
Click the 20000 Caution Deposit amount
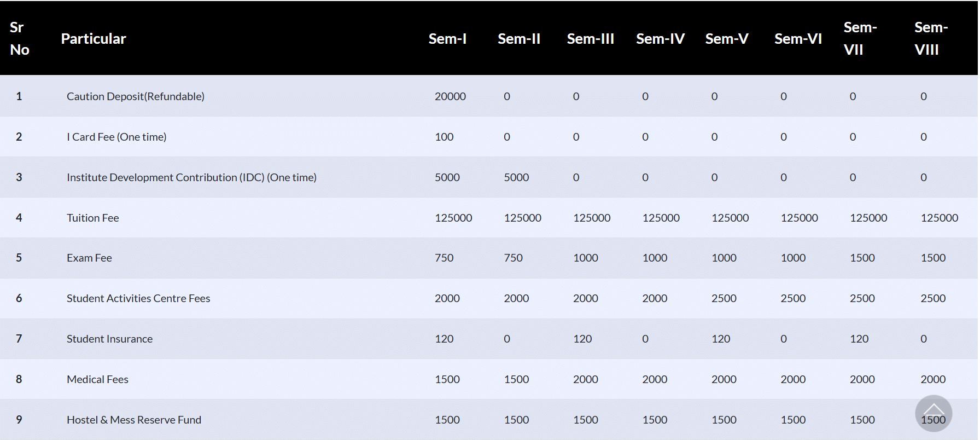tap(450, 96)
